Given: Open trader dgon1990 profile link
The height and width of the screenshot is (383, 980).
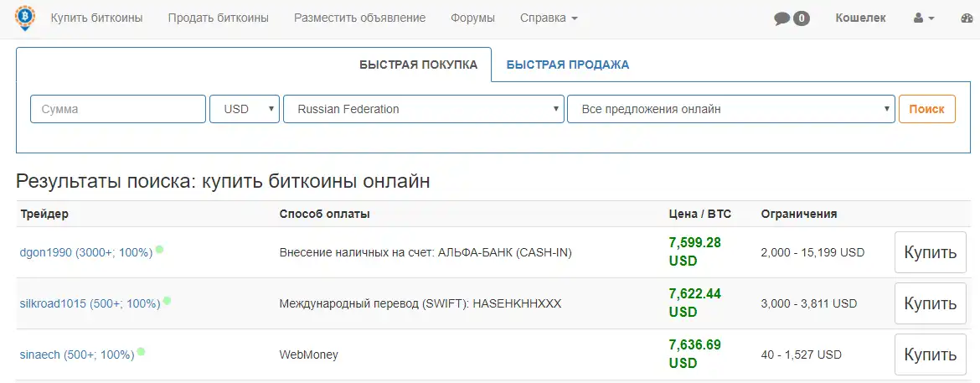Looking at the screenshot, I should pyautogui.click(x=86, y=253).
